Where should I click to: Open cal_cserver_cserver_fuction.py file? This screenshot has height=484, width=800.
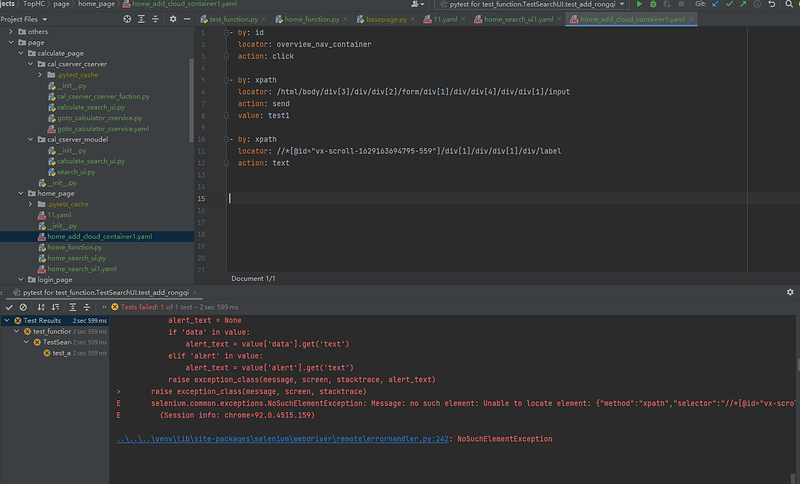point(103,96)
